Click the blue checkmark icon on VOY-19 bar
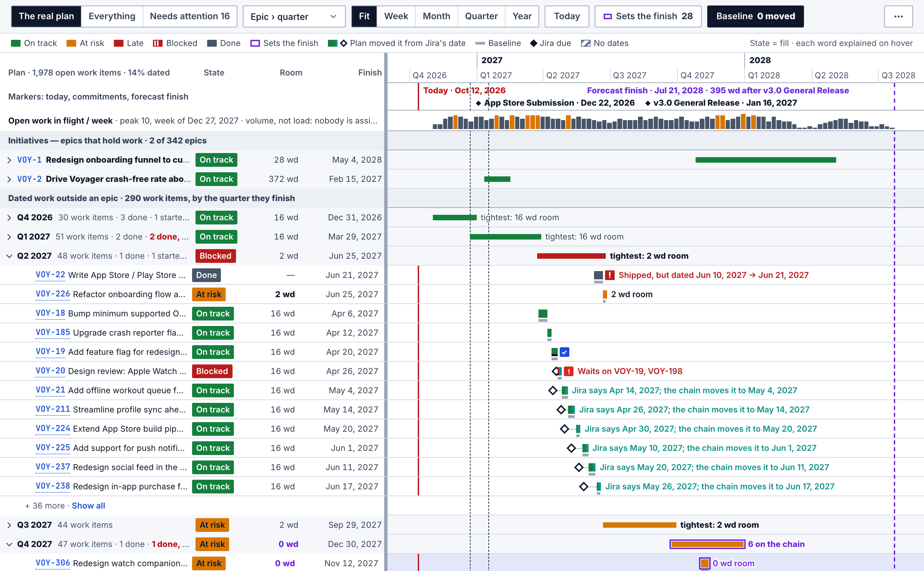The height and width of the screenshot is (571, 924). click(x=564, y=352)
